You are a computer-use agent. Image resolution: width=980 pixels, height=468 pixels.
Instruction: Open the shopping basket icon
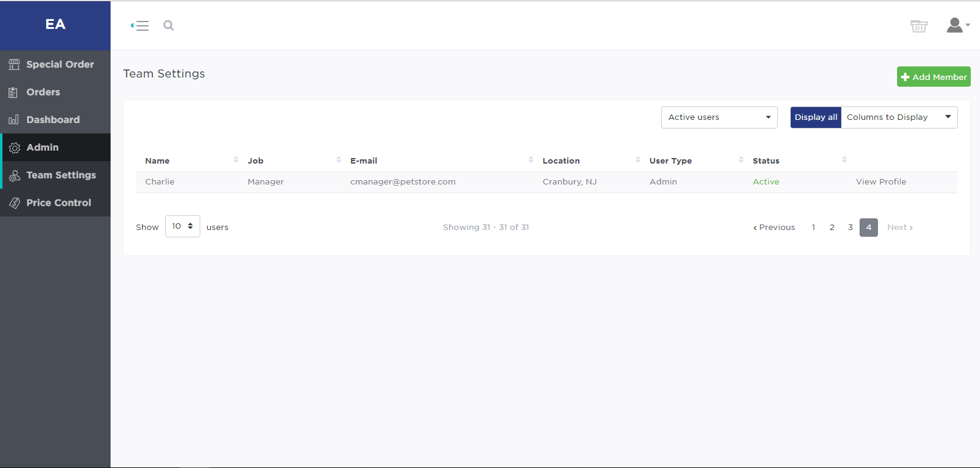[919, 26]
